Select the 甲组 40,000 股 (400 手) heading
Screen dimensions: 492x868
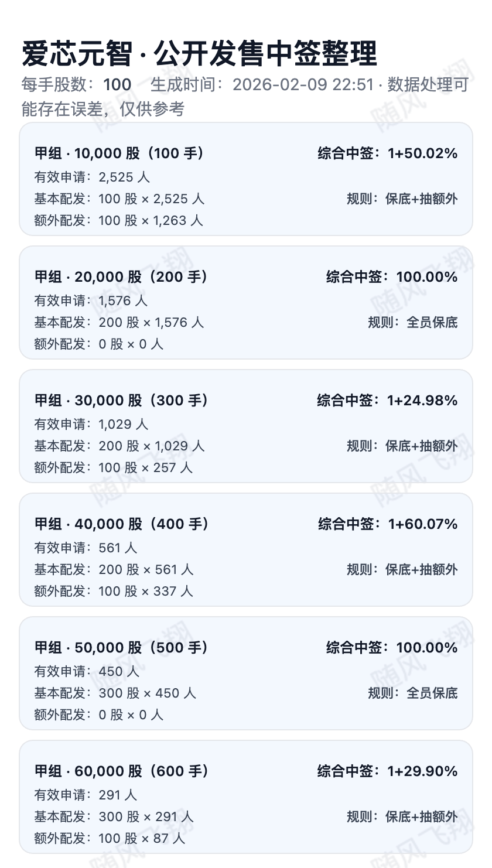coord(122,524)
